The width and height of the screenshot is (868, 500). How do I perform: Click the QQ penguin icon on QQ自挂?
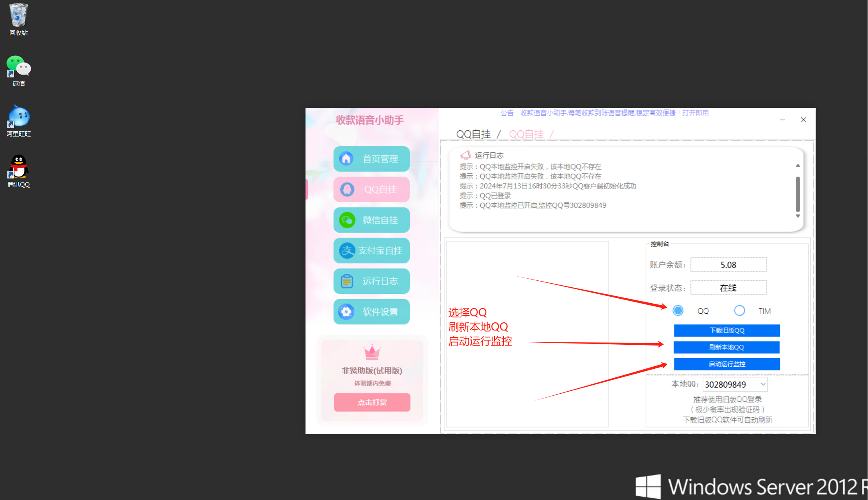coord(347,189)
